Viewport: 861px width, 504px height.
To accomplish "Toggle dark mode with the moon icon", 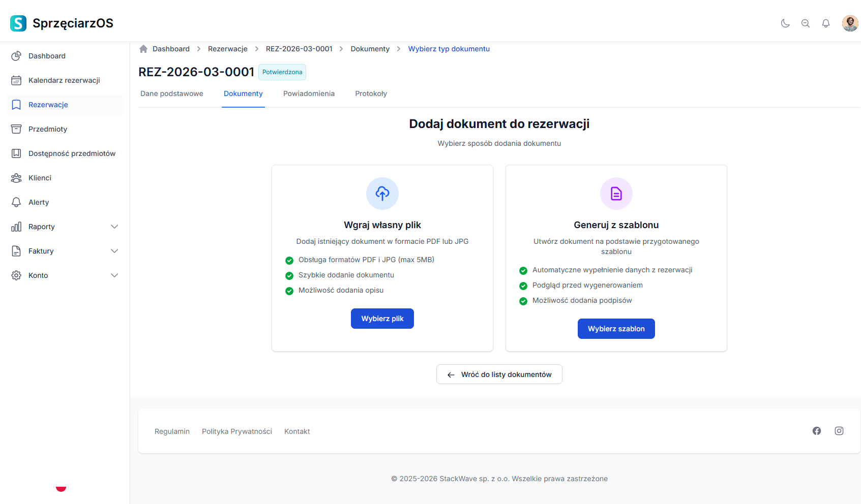I will tap(785, 23).
